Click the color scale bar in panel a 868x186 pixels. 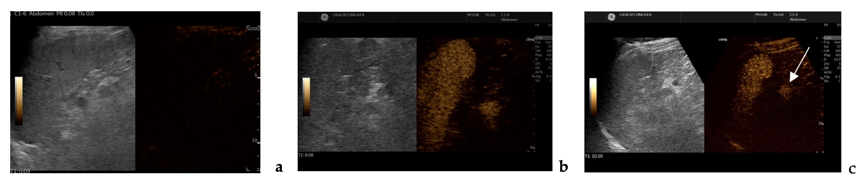[18, 101]
